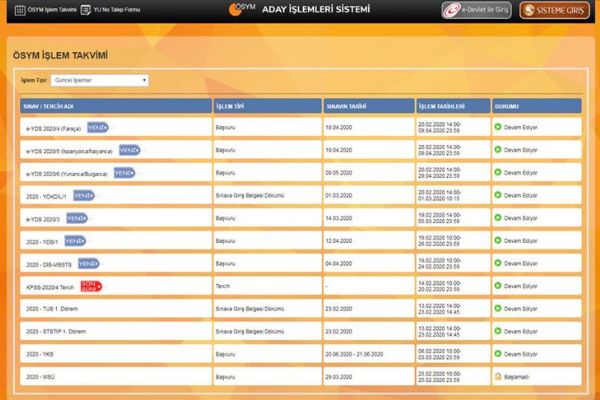Viewport: 600px width, 400px height.
Task: Open ÖSYM İşlem Takvimi calendar link
Action: click(x=45, y=10)
